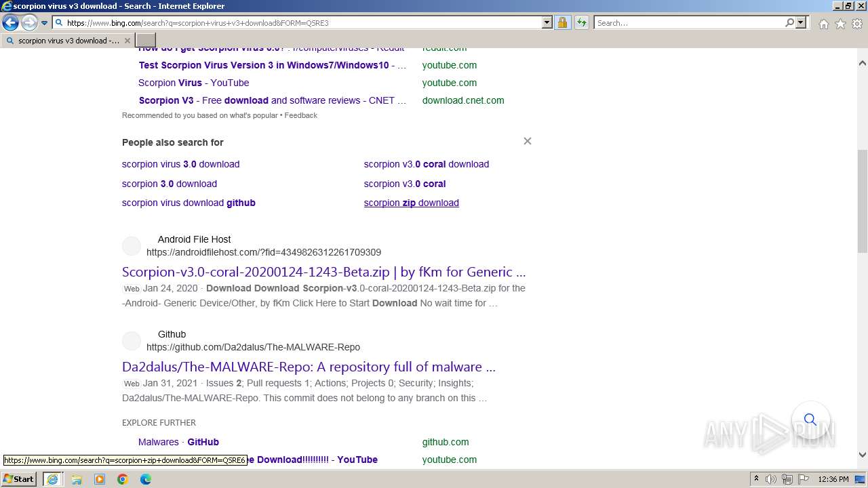Screen dimensions: 868x488
Task: Click the Github result site icon
Action: coord(132,341)
